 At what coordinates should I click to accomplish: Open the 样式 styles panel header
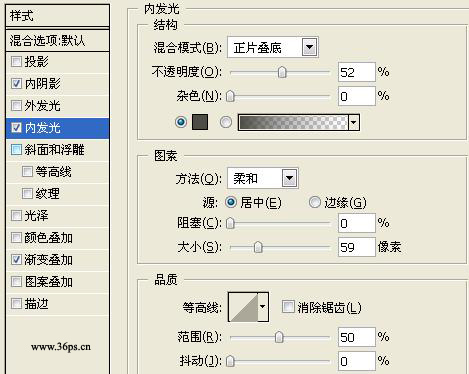57,16
